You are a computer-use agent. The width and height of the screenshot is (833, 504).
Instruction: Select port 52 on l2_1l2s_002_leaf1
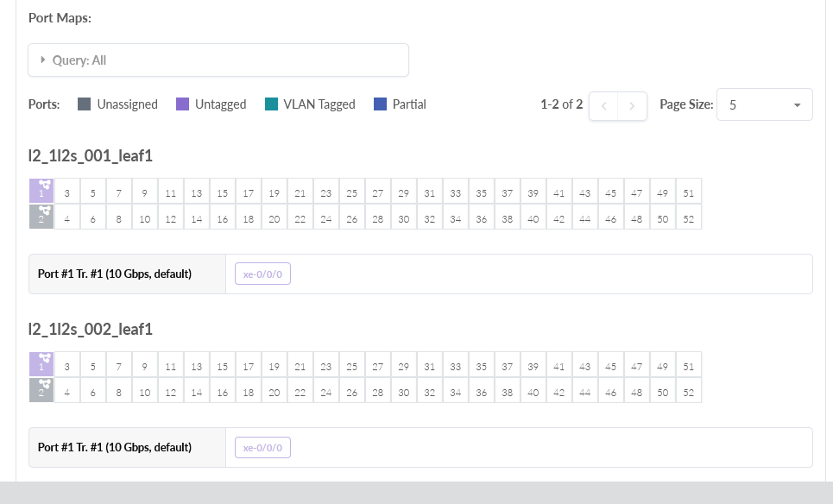pyautogui.click(x=688, y=390)
